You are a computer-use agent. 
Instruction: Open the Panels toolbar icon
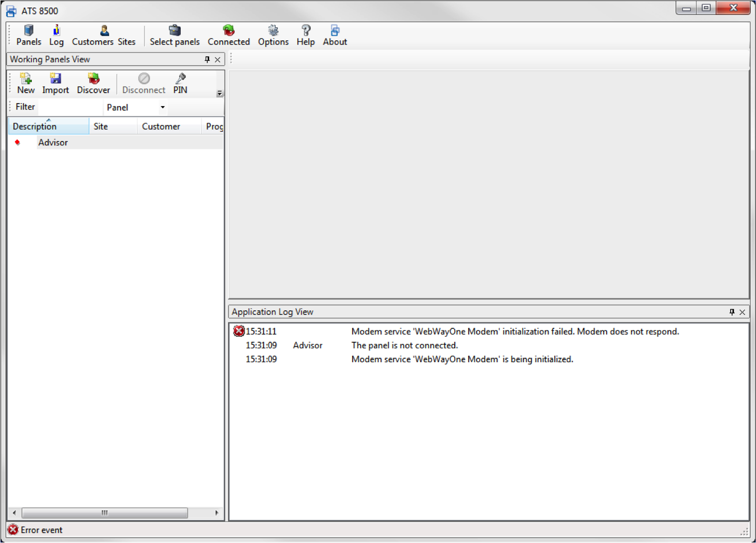coord(28,31)
